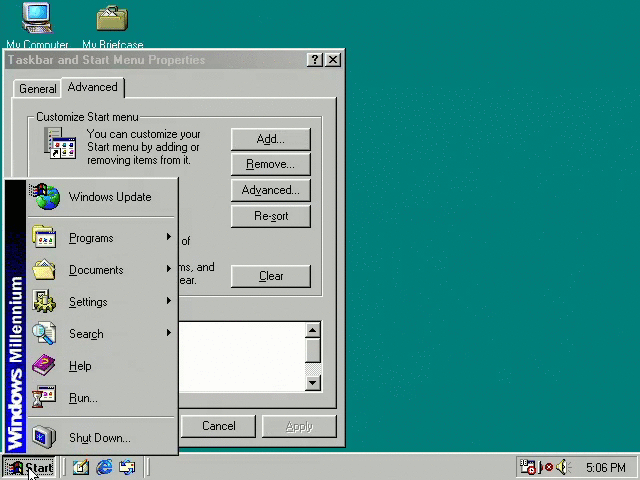This screenshot has height=480, width=640.
Task: Launch Outlook Express from quick launch
Action: pyautogui.click(x=127, y=467)
